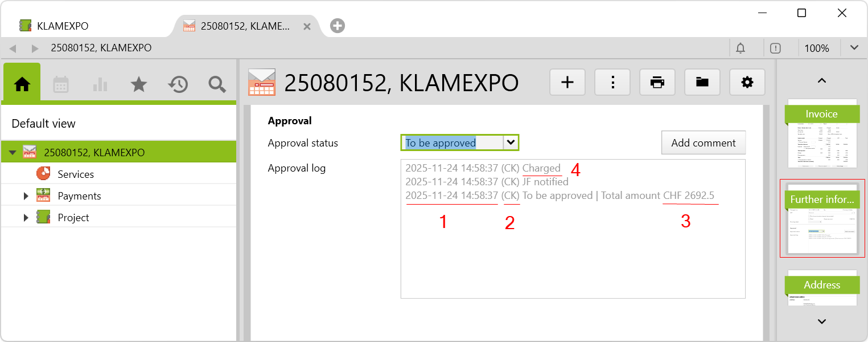Viewport: 868px width, 342px height.
Task: Open the home view tab
Action: [22, 84]
